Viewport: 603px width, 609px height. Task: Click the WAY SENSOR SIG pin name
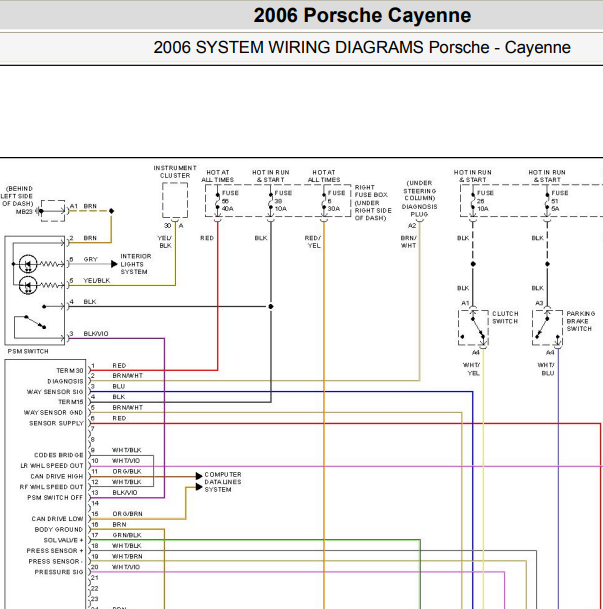coord(55,392)
